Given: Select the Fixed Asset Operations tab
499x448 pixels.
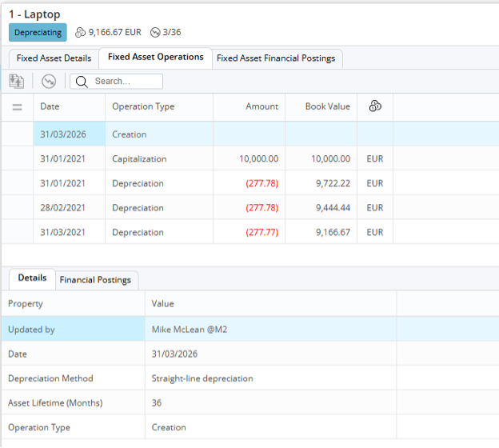Looking at the screenshot, I should (x=156, y=58).
